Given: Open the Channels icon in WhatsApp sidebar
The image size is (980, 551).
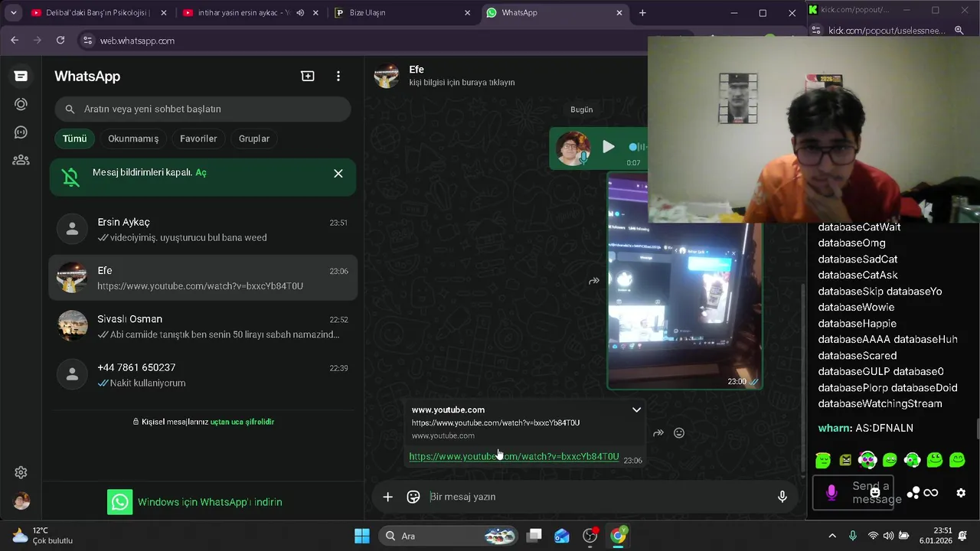Looking at the screenshot, I should point(21,132).
